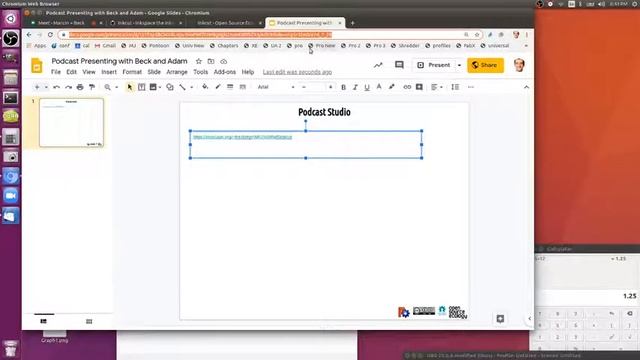Select the Line tool
This screenshot has height=360, width=640.
click(x=182, y=87)
